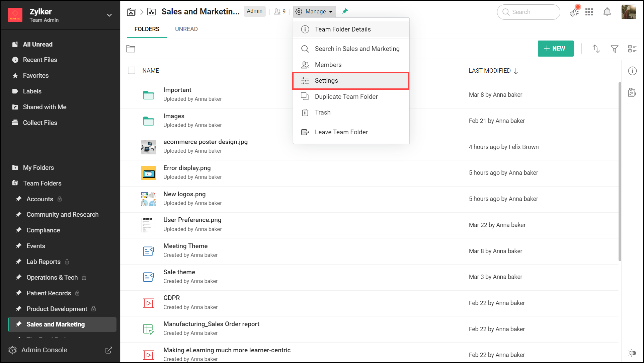Image resolution: width=644 pixels, height=363 pixels.
Task: Toggle night mode icon at bottom right
Action: [x=632, y=353]
